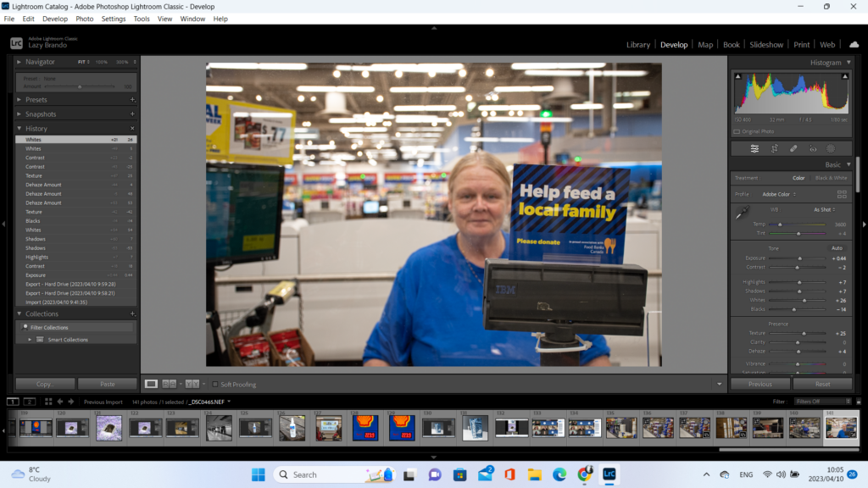The height and width of the screenshot is (488, 868).
Task: Click the Copy settings button
Action: (x=45, y=384)
